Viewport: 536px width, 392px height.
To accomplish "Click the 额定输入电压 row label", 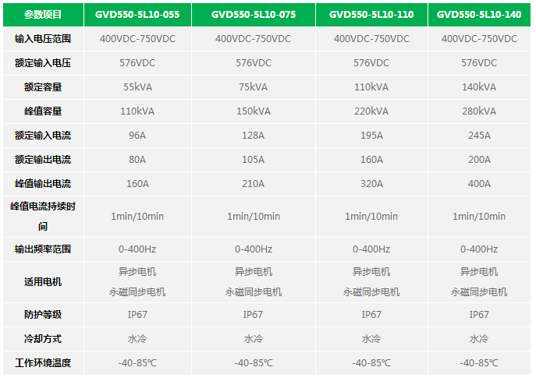I will coord(43,63).
